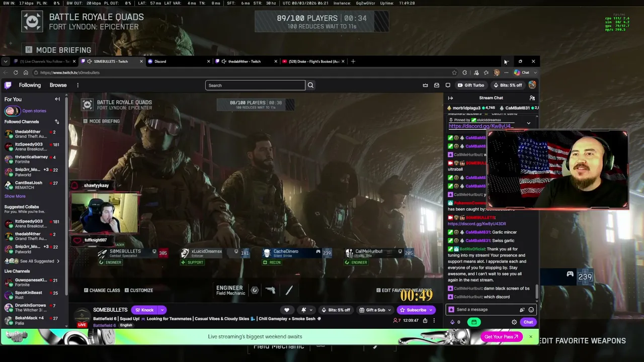Expand the Gift a Sub dropdown
Viewport: 644px width, 362px height.
pos(390,310)
